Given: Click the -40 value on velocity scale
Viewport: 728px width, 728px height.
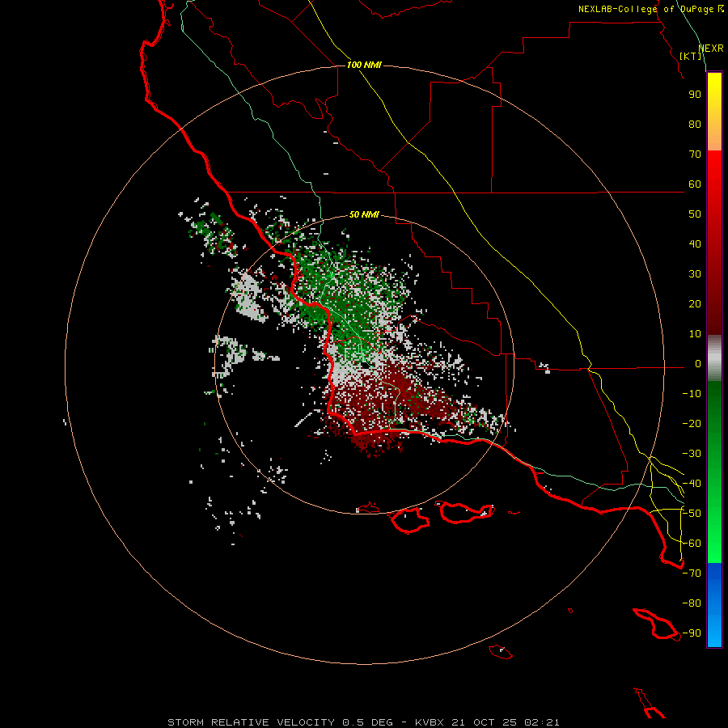Looking at the screenshot, I should pos(692,484).
